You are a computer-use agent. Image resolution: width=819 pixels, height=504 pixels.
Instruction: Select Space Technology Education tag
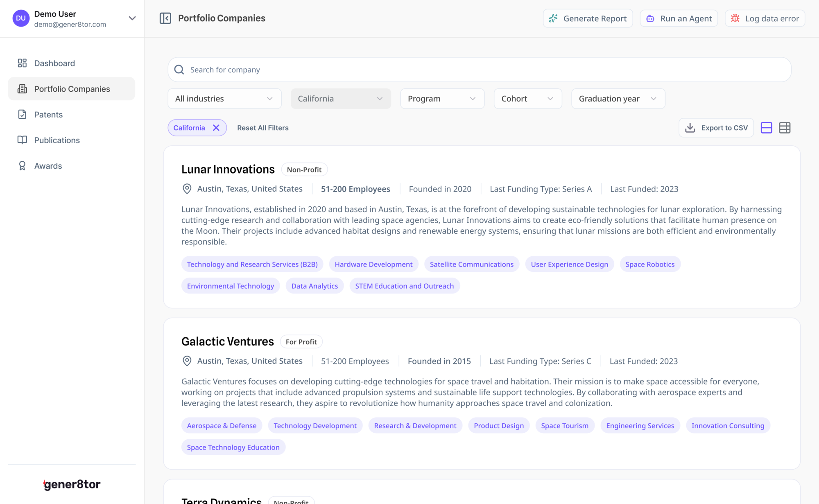pos(233,447)
